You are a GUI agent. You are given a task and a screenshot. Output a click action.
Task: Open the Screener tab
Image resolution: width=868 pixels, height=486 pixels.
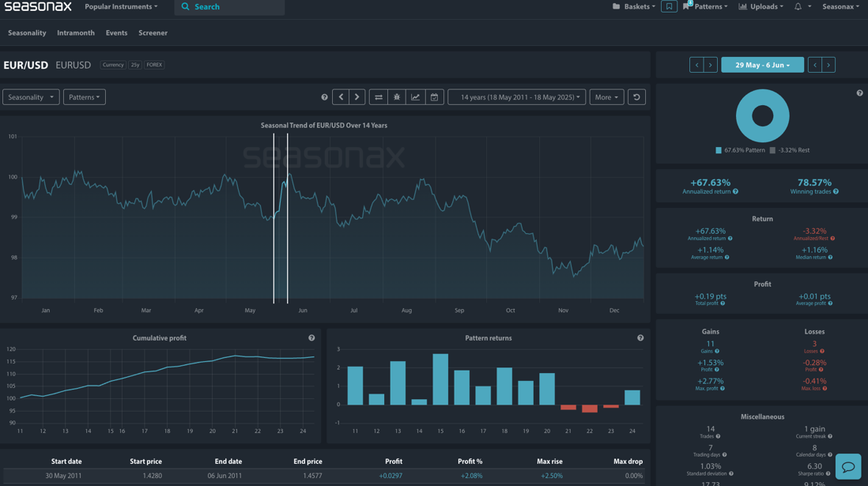(x=153, y=32)
